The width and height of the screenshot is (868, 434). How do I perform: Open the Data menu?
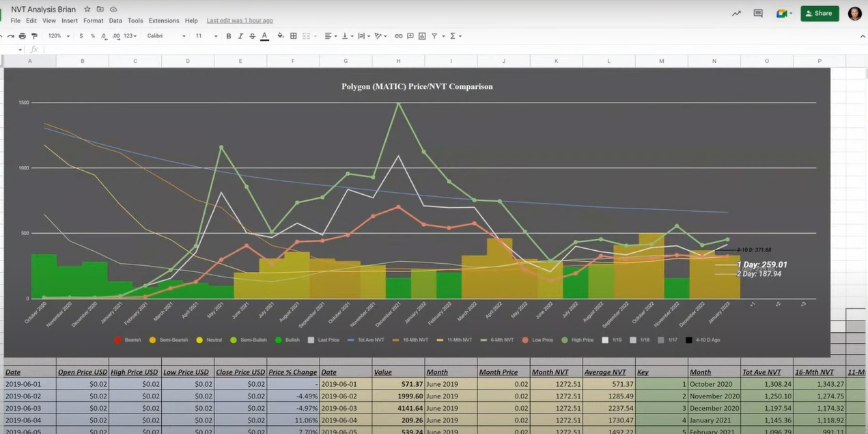[x=115, y=21]
